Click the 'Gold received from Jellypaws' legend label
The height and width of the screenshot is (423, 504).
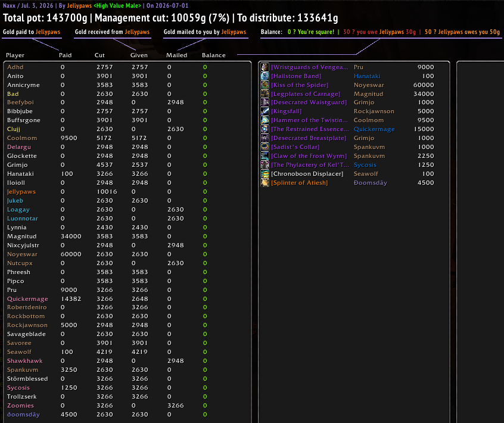pyautogui.click(x=112, y=32)
